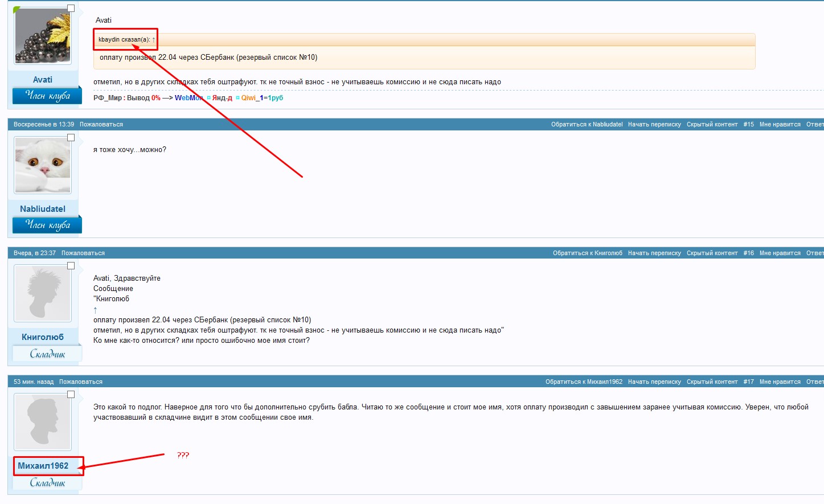824x504 pixels.
Task: Click Книголюб's 'Складчик' badge
Action: pyautogui.click(x=47, y=354)
